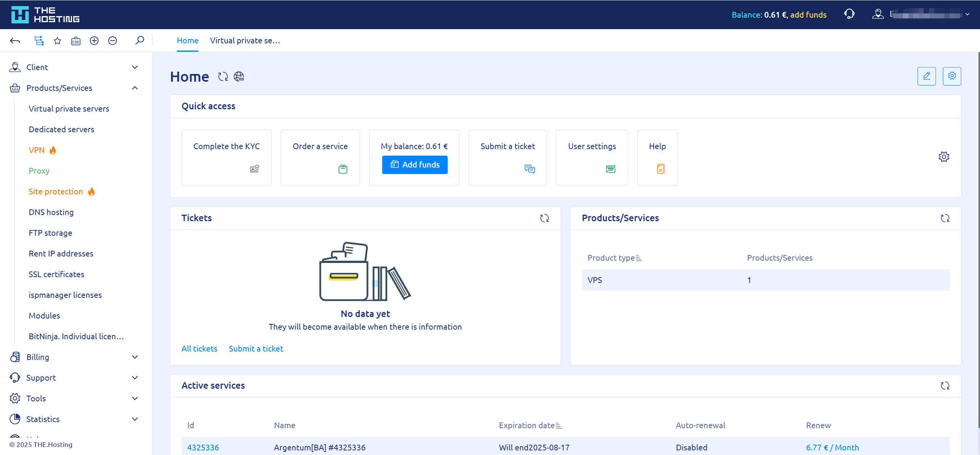Open service ID 4325336 link

coord(203,448)
